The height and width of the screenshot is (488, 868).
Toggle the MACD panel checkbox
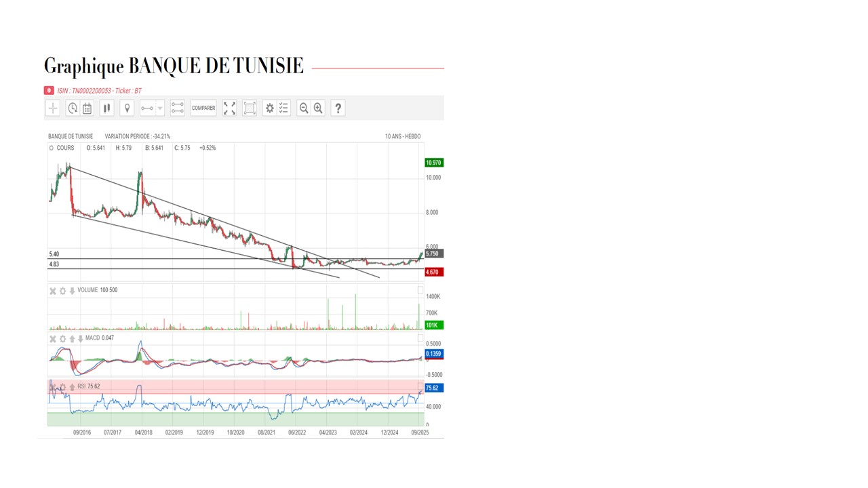pos(420,338)
